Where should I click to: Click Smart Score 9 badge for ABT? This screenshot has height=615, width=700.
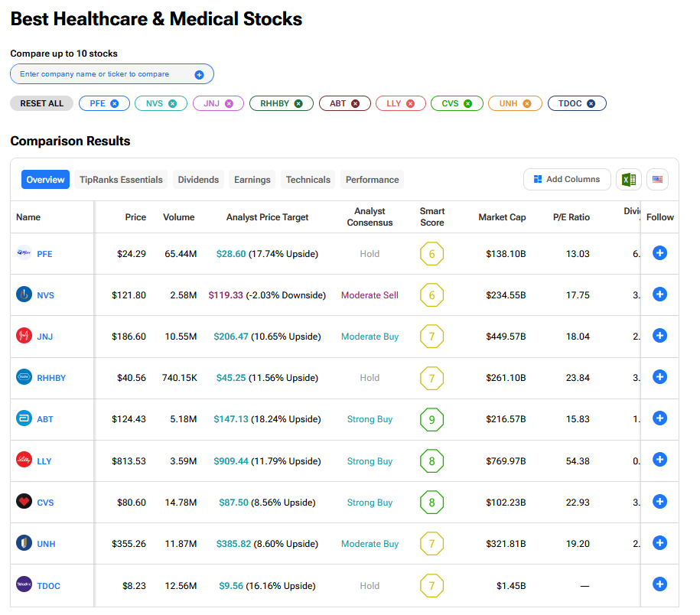click(431, 419)
